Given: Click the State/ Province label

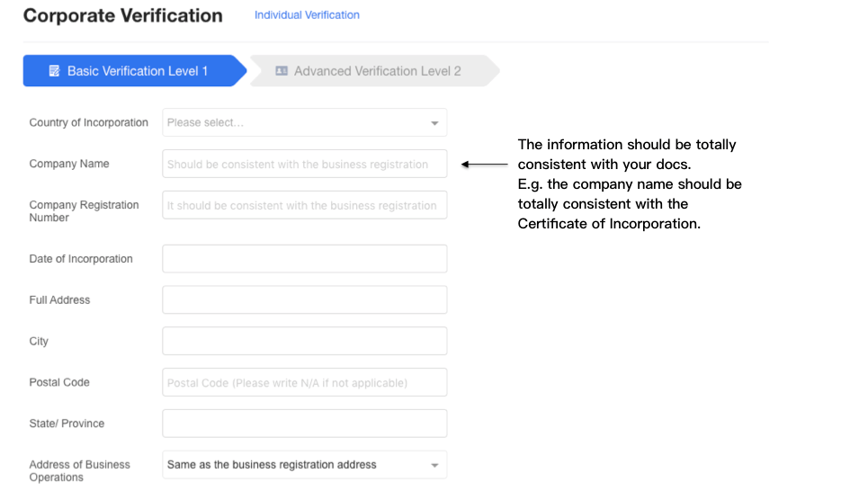Looking at the screenshot, I should point(67,423).
